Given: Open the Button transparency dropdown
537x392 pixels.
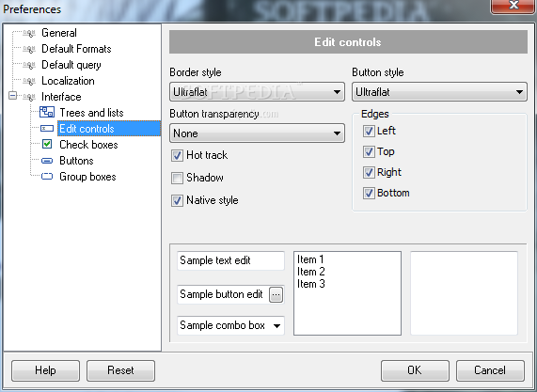Looking at the screenshot, I should pyautogui.click(x=257, y=133).
